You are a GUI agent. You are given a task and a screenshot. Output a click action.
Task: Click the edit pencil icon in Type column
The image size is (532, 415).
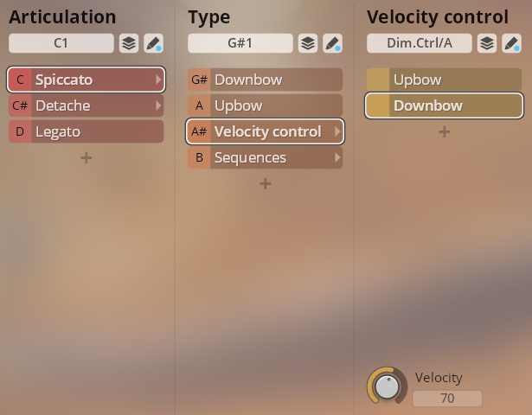point(332,43)
